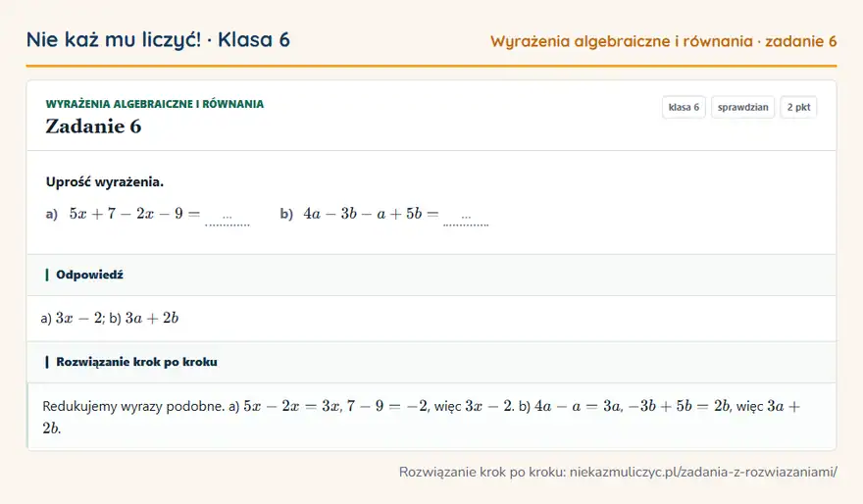Open the niekazmuliczyc.pl/zadania-z-rozwiazaniami/ link
The width and height of the screenshot is (863, 504).
pos(703,472)
